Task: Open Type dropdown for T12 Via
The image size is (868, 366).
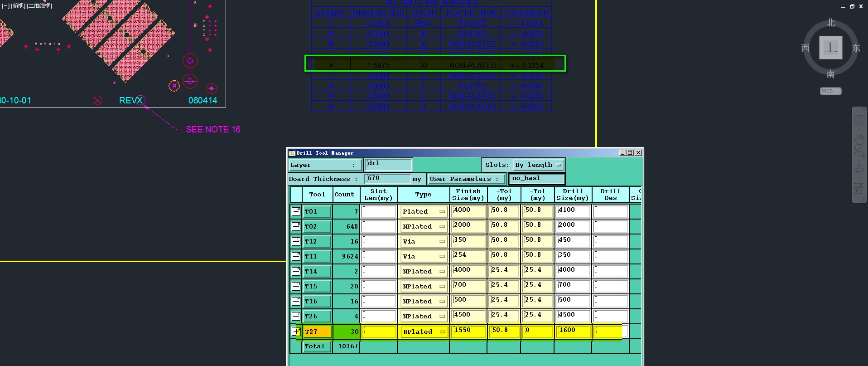Action: pos(424,241)
